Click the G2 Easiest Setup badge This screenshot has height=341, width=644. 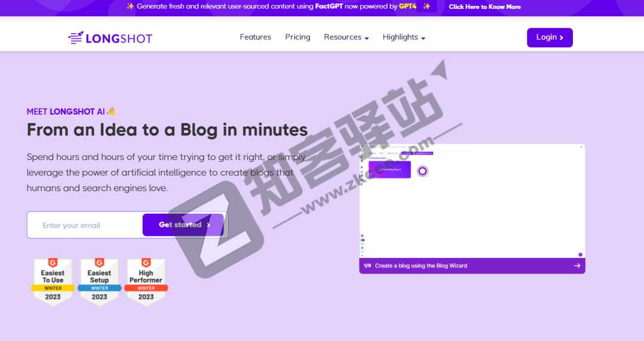coord(99,281)
